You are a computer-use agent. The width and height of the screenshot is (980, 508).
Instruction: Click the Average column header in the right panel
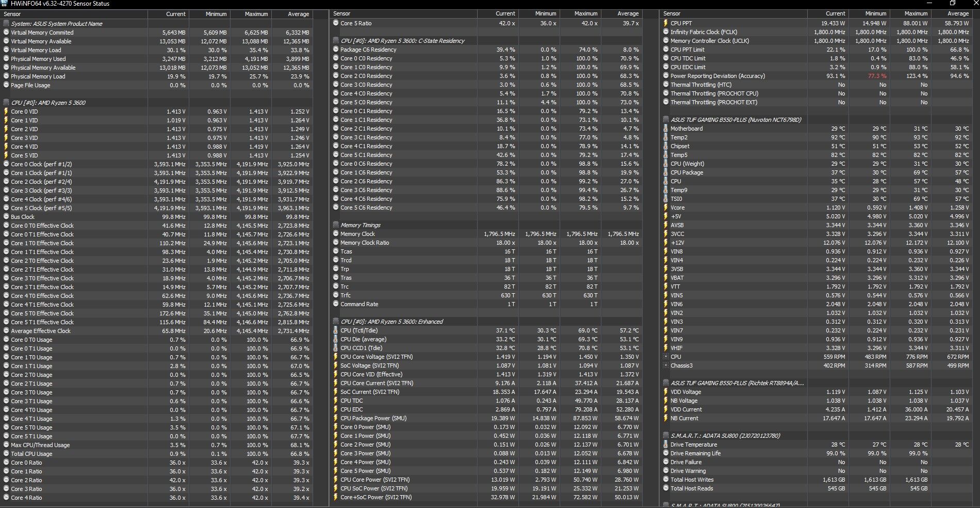tap(958, 13)
